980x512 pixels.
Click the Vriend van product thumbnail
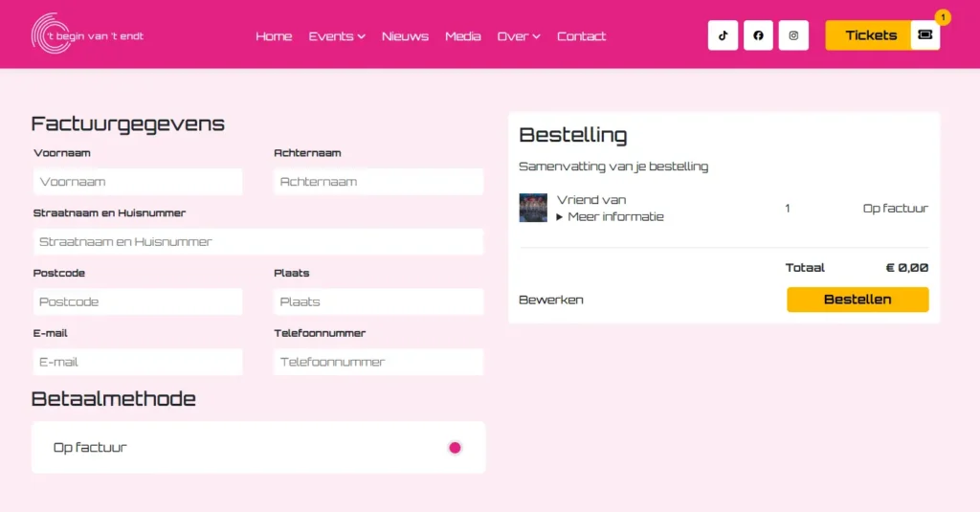533,208
